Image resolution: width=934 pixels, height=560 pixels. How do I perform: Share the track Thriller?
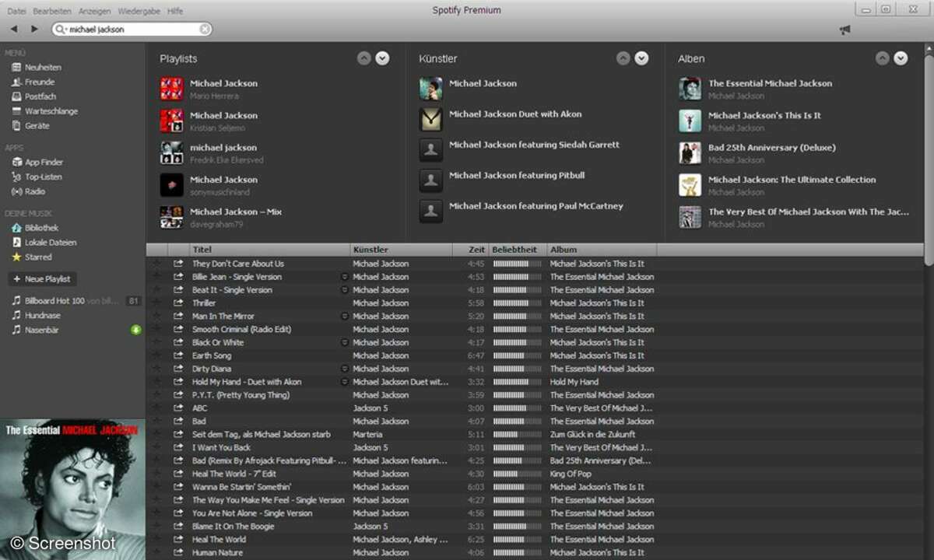tap(178, 303)
